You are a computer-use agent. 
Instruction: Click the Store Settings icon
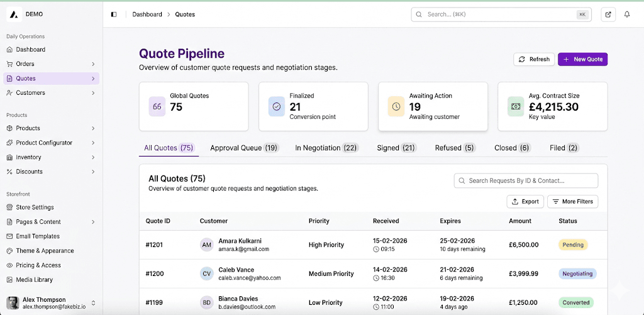point(10,207)
